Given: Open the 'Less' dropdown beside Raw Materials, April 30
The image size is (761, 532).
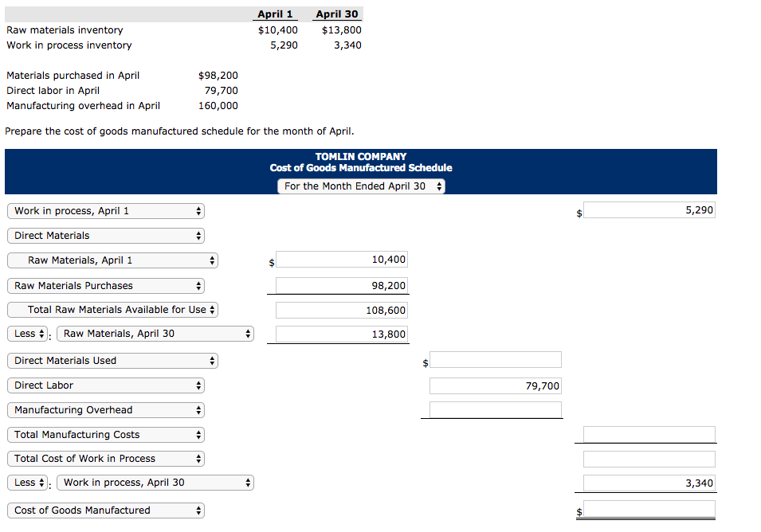Looking at the screenshot, I should click(27, 334).
